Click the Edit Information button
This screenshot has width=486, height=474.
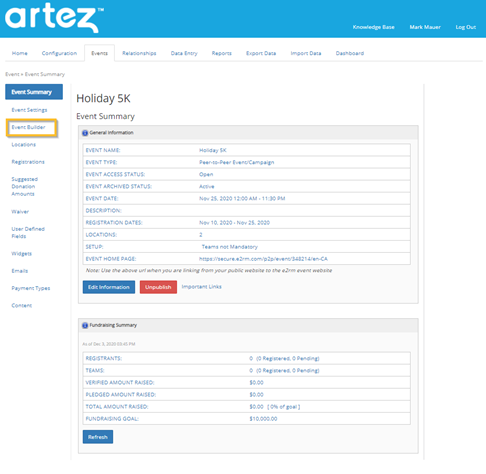pyautogui.click(x=109, y=287)
